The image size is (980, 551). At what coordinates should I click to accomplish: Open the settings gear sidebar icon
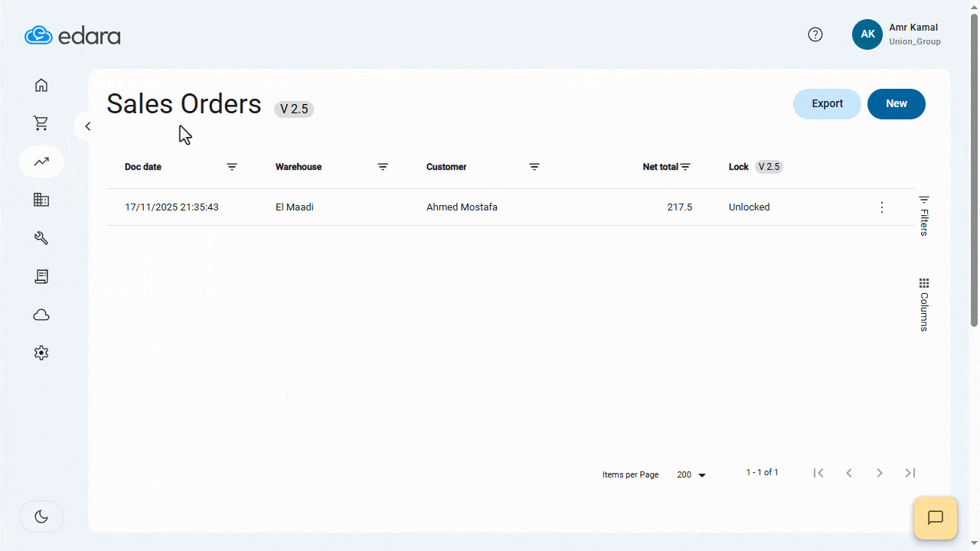(x=41, y=353)
